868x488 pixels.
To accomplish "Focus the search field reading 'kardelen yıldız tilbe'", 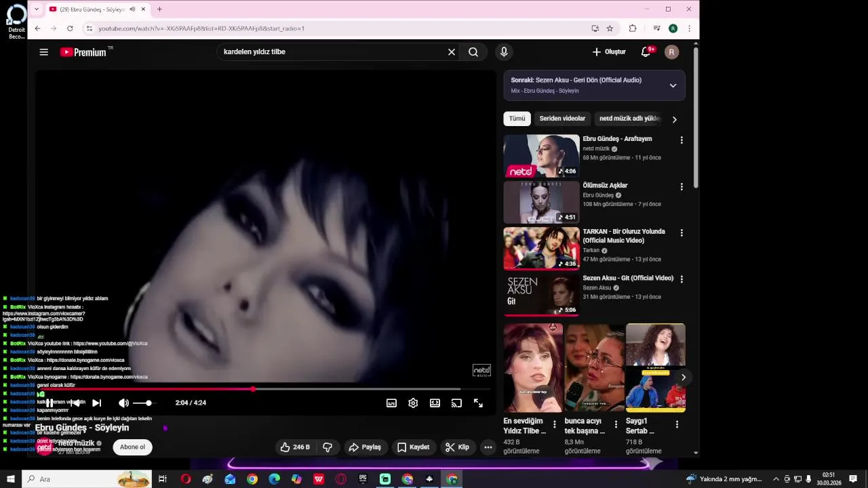I will (332, 52).
